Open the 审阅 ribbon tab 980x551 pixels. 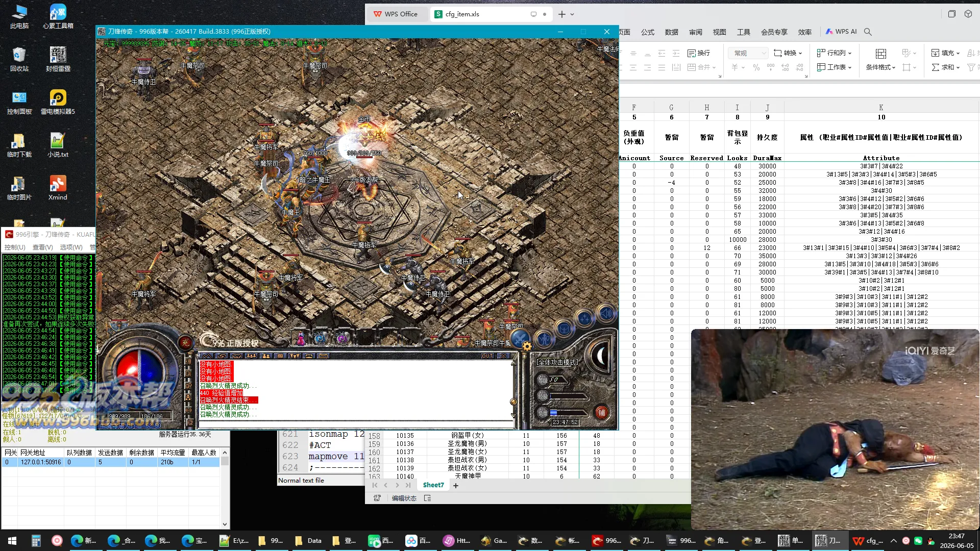tap(696, 32)
